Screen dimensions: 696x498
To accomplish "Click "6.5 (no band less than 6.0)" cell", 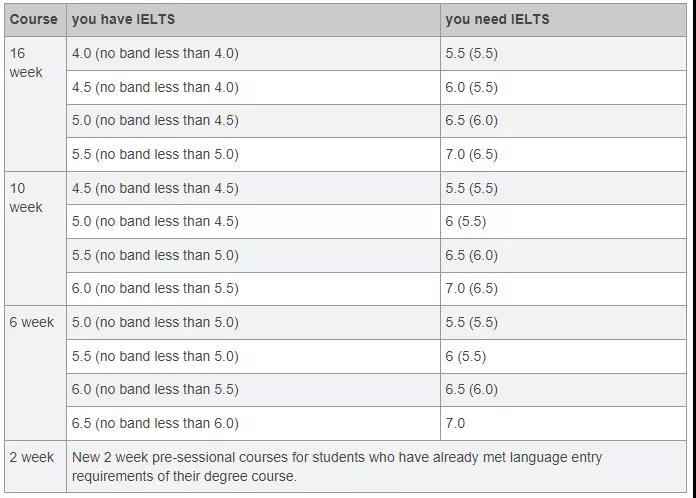I will pos(155,423).
